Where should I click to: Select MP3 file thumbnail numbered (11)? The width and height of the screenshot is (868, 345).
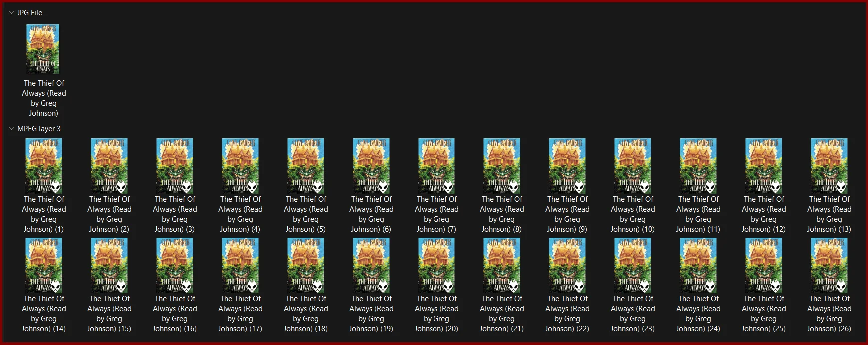pos(698,166)
